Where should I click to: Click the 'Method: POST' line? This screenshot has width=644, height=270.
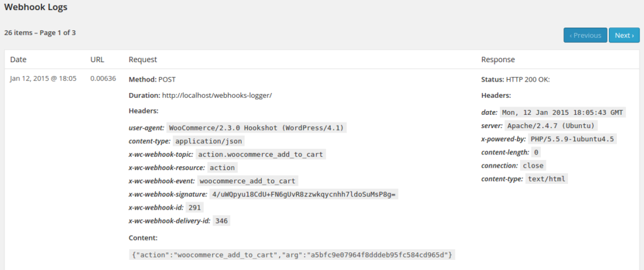(x=152, y=79)
